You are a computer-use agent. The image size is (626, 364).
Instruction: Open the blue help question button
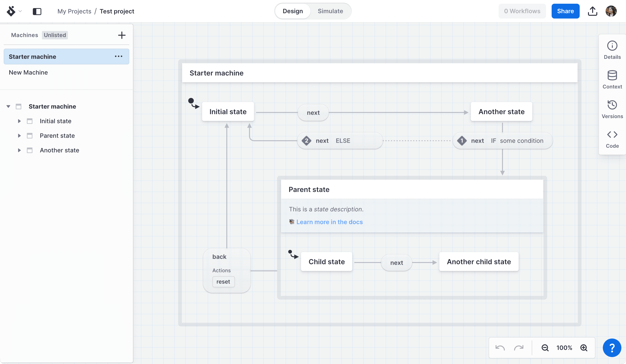pyautogui.click(x=612, y=348)
